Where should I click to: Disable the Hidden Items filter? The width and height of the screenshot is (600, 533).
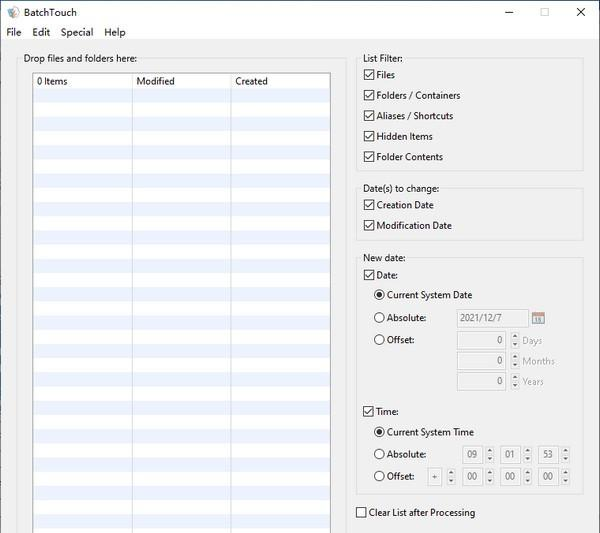(x=369, y=136)
